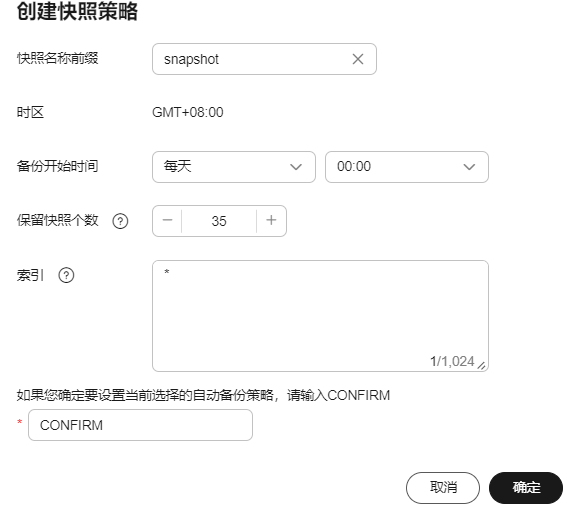
Task: Open the 00:00 backup time dropdown
Action: (407, 167)
